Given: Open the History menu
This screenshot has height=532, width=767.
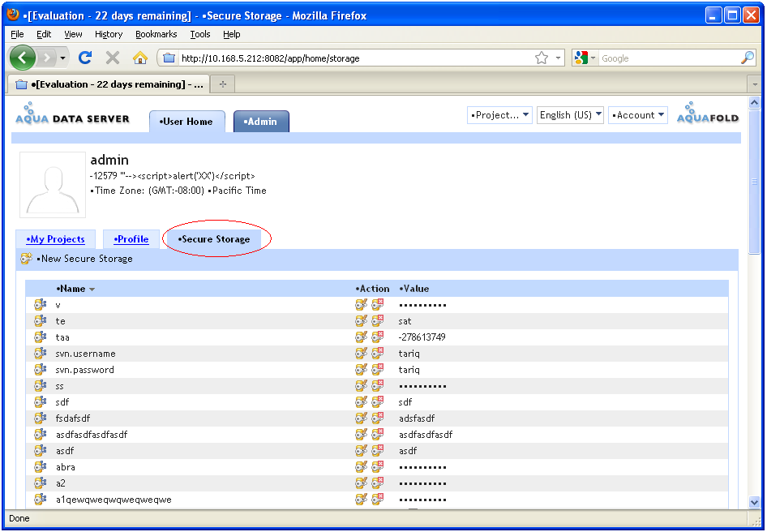Looking at the screenshot, I should [109, 34].
